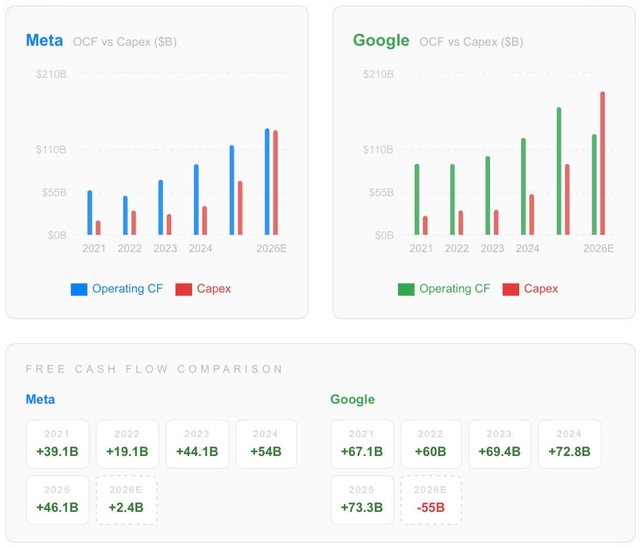Click the Google chart title

tap(381, 40)
